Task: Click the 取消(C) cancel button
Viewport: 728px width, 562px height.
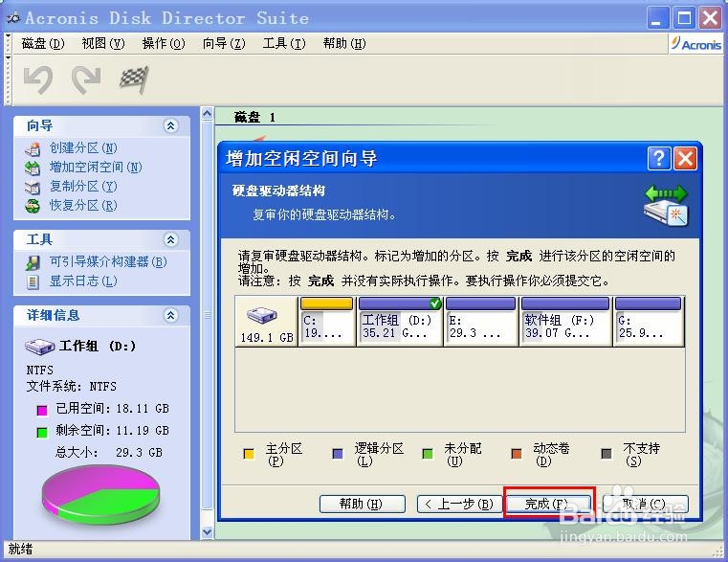Action: click(645, 504)
